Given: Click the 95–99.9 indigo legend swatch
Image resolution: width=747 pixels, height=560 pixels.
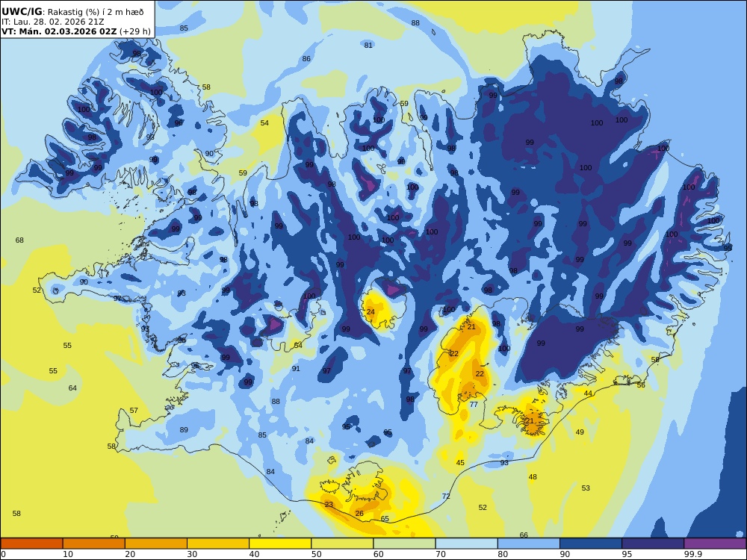Looking at the screenshot, I should [x=653, y=544].
